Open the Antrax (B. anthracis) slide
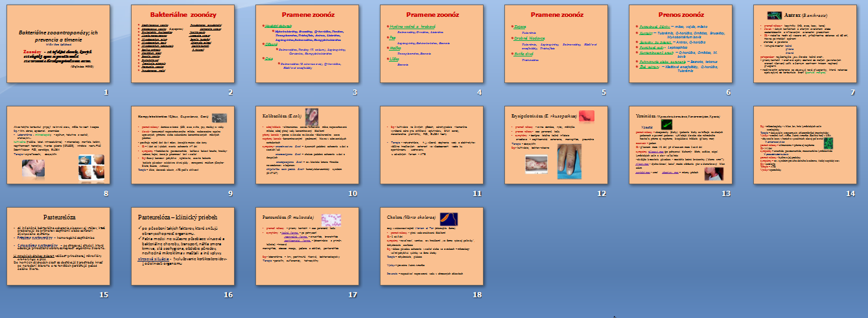Viewport: 868px width, 318px height. point(806,43)
